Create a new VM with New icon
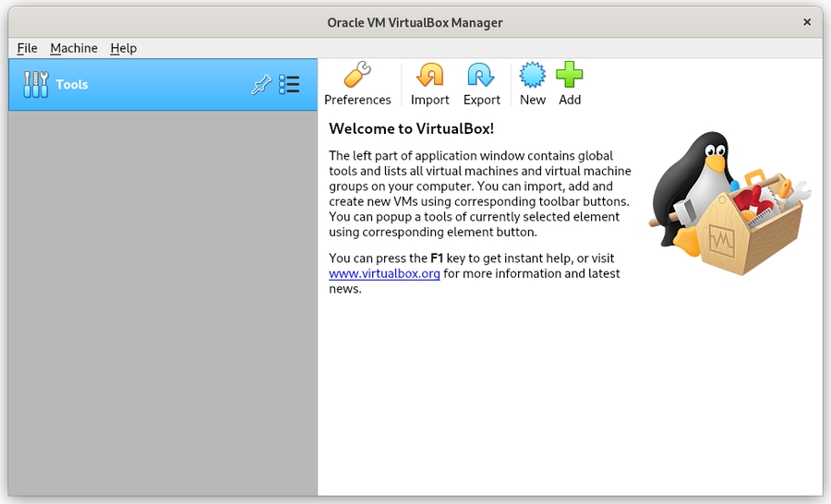 click(533, 76)
